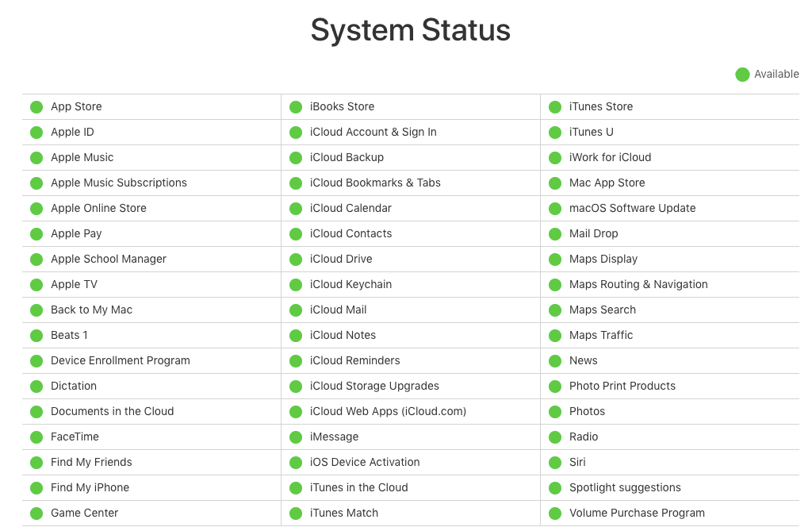Select the iOS Device Activation entry
The height and width of the screenshot is (527, 812).
(x=365, y=462)
